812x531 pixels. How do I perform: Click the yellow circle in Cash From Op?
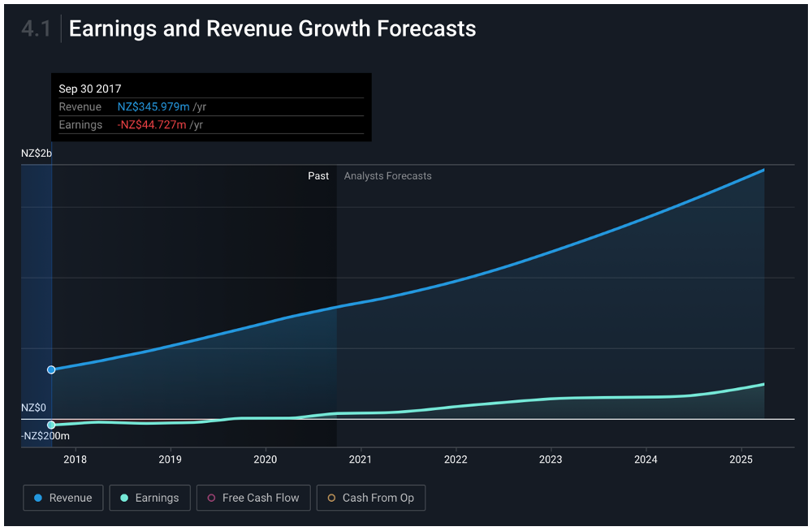coord(331,498)
